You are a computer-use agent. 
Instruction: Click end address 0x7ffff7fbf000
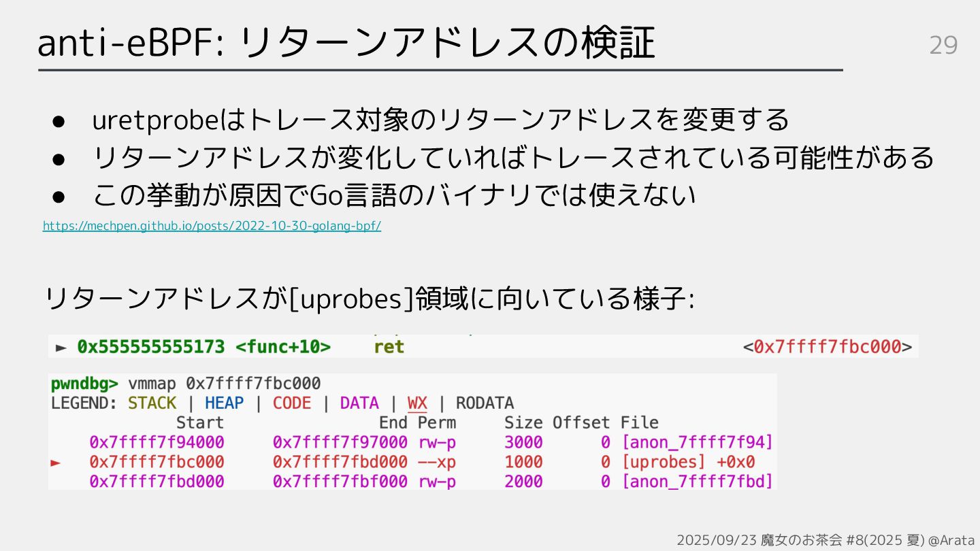click(340, 482)
